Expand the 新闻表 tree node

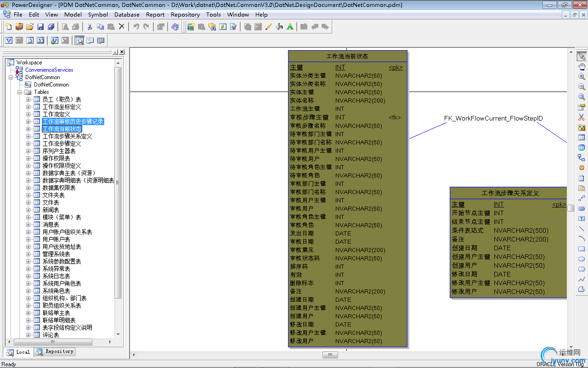click(28, 210)
